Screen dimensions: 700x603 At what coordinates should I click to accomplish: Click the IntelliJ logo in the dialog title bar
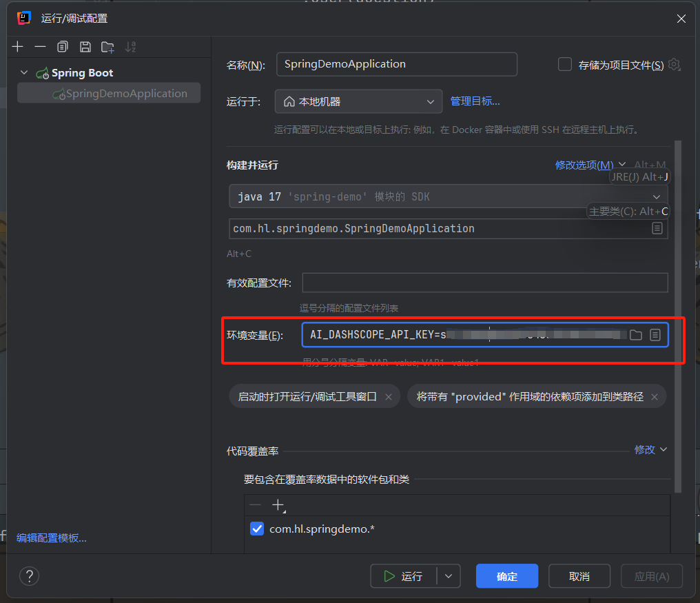click(23, 18)
